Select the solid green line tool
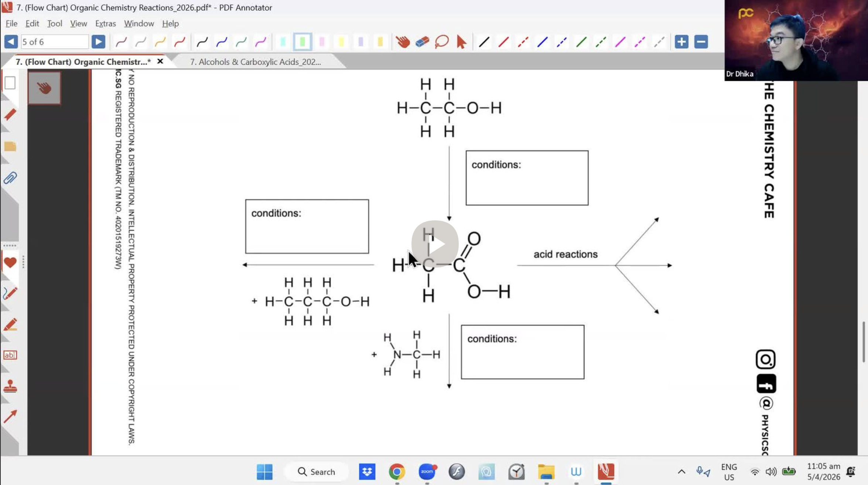Screen dimensions: 868x485 point(581,42)
